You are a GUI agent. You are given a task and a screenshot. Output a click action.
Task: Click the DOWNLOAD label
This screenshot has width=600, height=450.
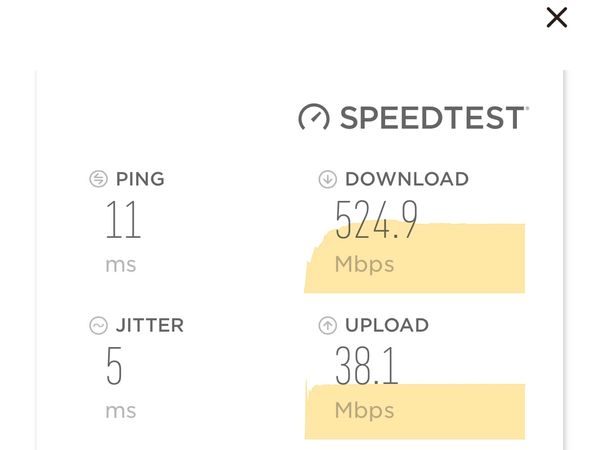tap(407, 179)
